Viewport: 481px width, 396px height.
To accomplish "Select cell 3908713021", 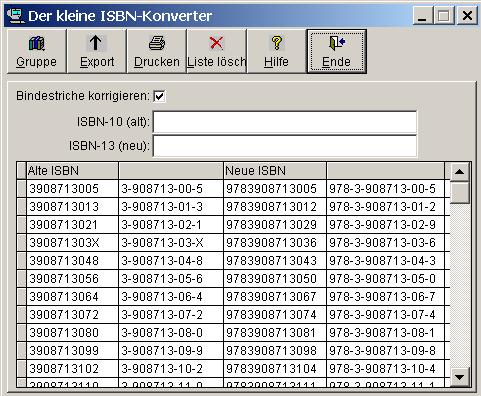I will coord(72,225).
